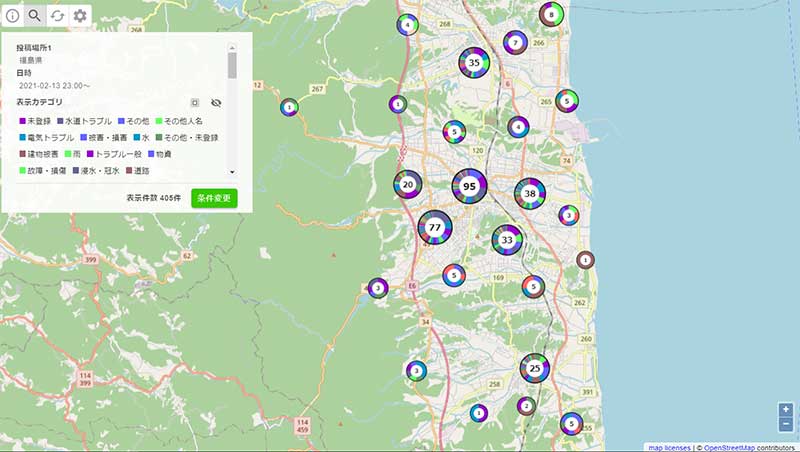800x452 pixels.
Task: Click the scroll-down arrow in the panel
Action: click(232, 173)
